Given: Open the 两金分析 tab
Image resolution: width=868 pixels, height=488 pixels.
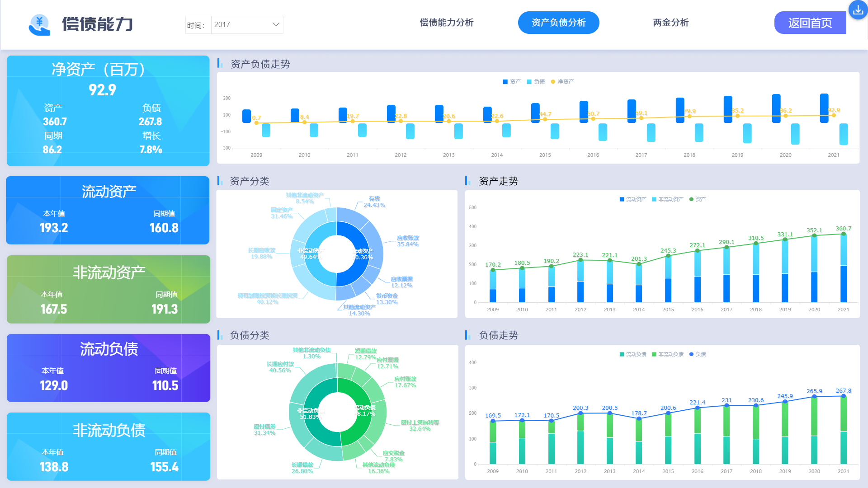Looking at the screenshot, I should coord(670,23).
